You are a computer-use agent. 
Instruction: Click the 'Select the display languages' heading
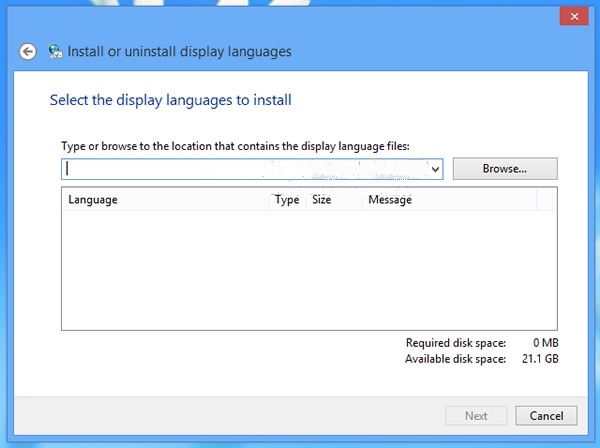[x=170, y=101]
